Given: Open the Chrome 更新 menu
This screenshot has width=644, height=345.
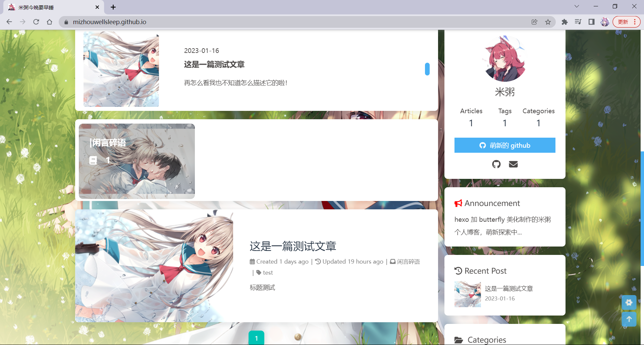Looking at the screenshot, I should click(x=626, y=22).
